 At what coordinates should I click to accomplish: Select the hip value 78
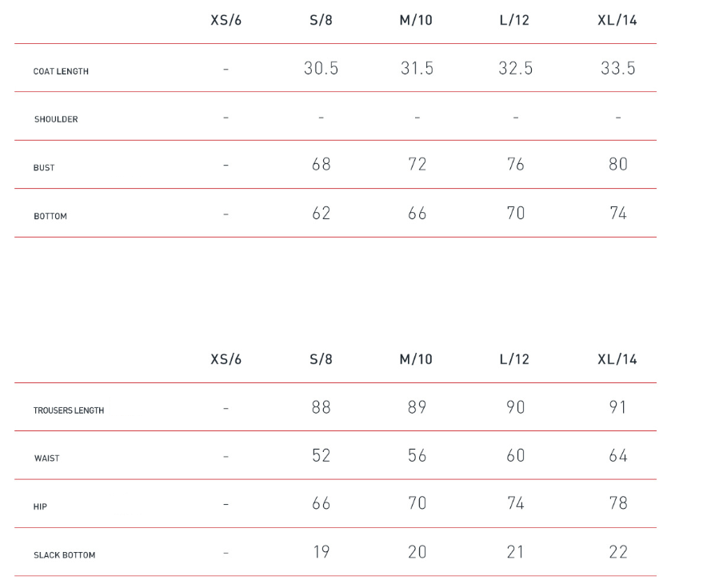[617, 503]
